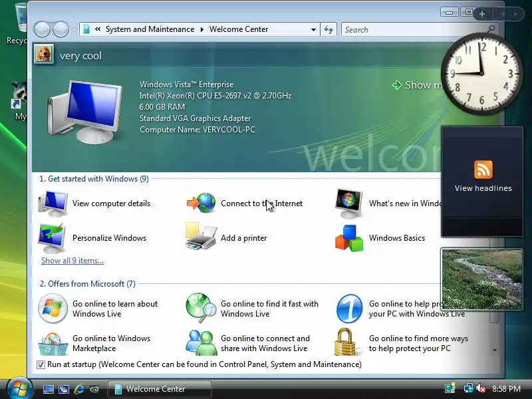Click the Forward navigation button
532x399 pixels.
point(61,29)
